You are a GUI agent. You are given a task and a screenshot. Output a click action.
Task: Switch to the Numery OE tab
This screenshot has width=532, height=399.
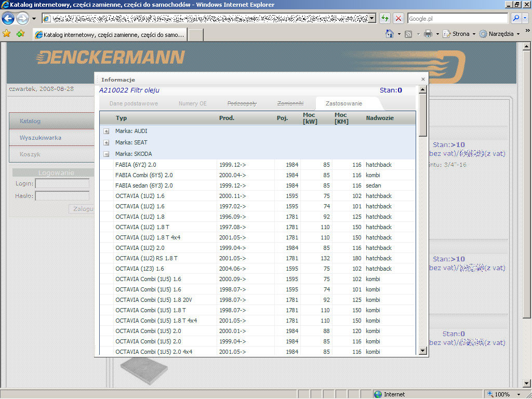pyautogui.click(x=192, y=103)
